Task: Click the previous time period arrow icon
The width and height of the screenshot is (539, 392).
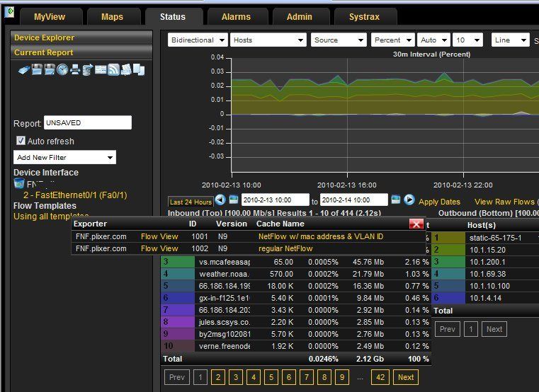Action: tap(220, 200)
